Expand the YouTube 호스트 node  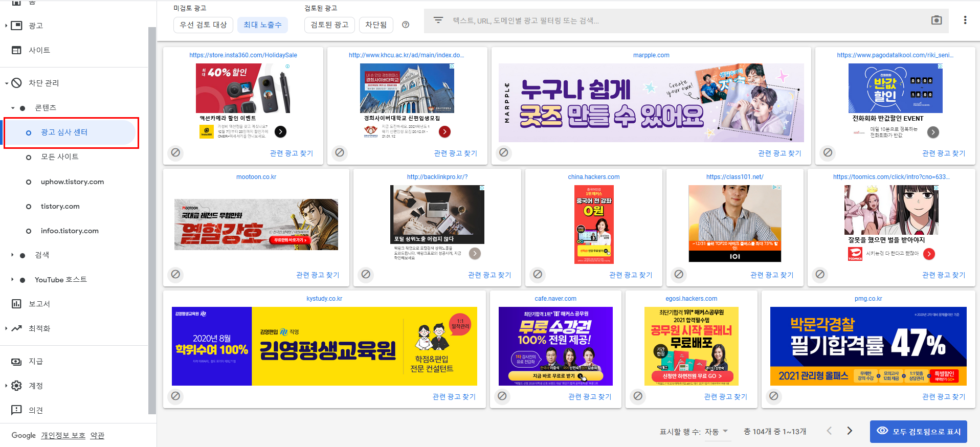(12, 279)
